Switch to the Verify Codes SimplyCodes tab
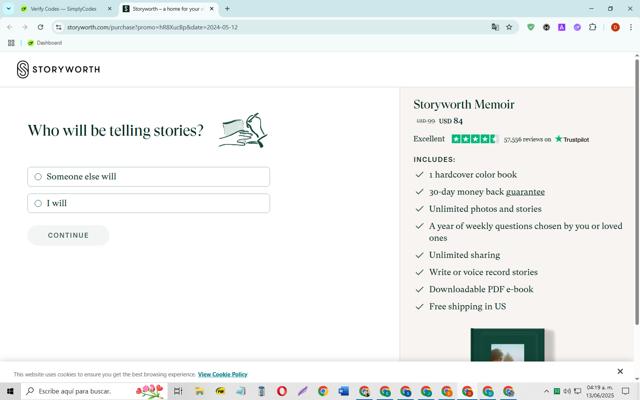 point(63,9)
